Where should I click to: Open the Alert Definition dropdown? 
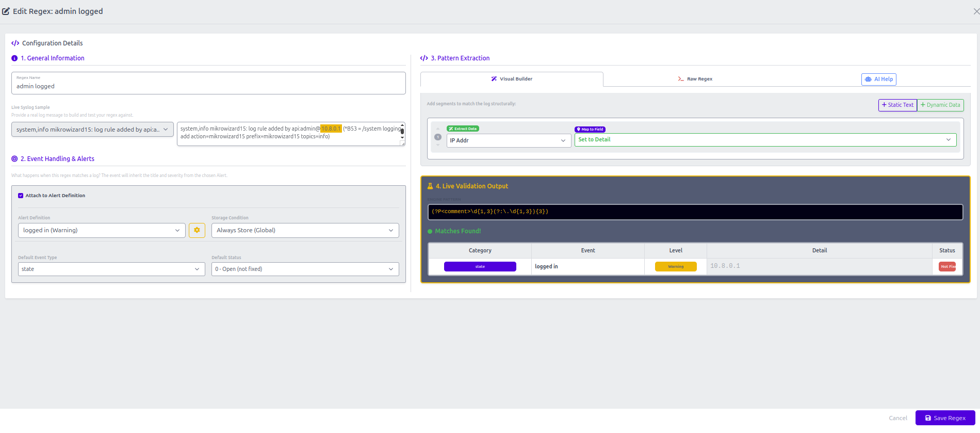tap(101, 230)
